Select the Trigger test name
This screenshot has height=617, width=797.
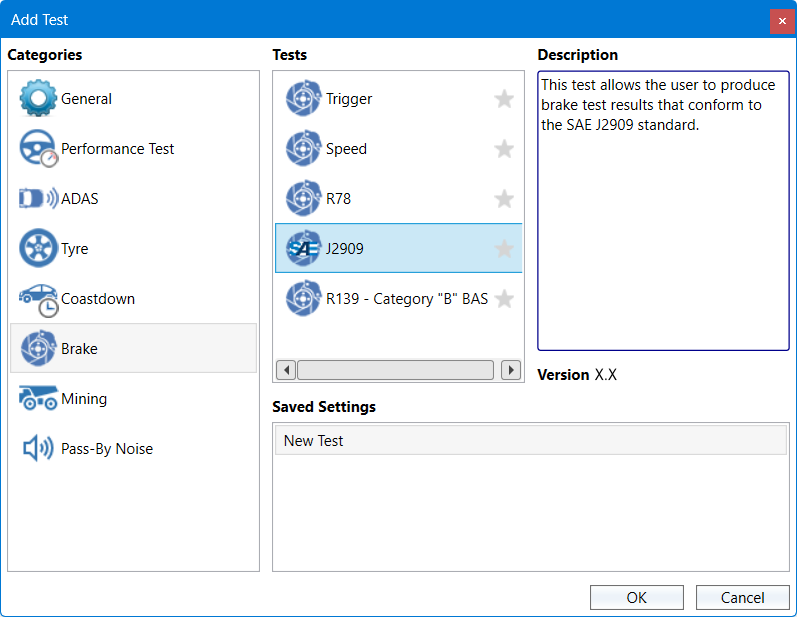[349, 99]
